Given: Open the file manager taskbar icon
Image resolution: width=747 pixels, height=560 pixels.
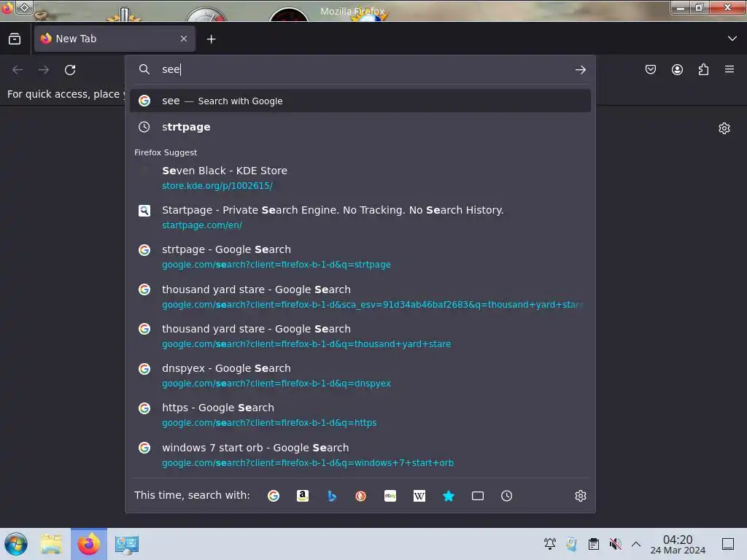Looking at the screenshot, I should pos(51,544).
